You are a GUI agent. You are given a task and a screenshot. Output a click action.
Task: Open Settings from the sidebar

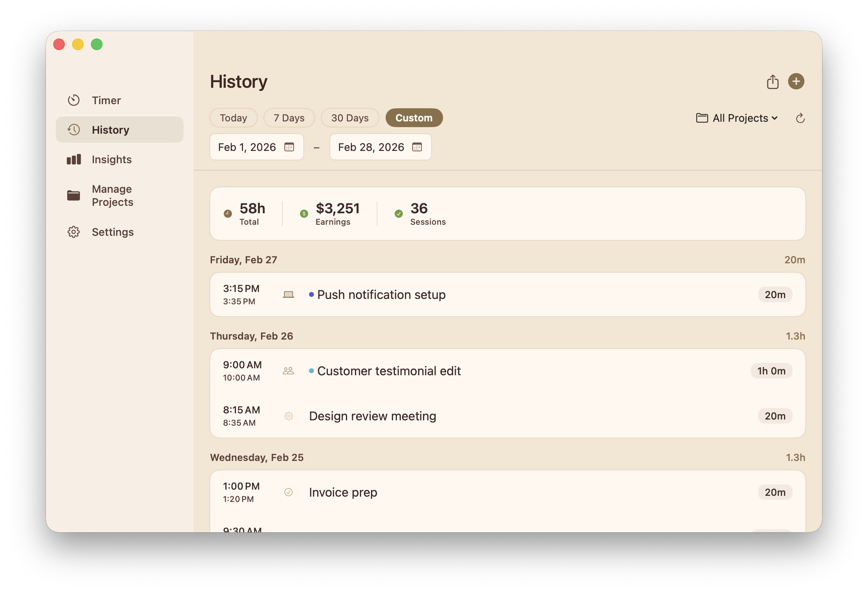(113, 232)
